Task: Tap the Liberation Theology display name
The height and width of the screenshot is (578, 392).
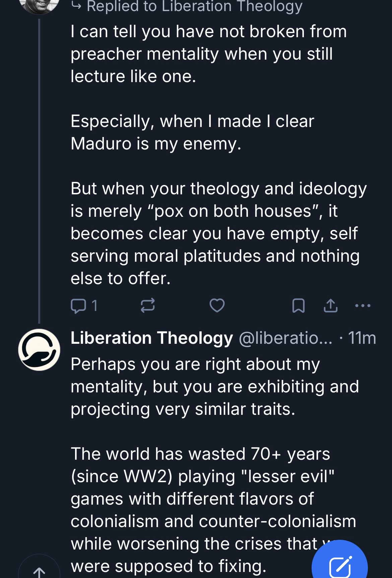Action: click(151, 338)
